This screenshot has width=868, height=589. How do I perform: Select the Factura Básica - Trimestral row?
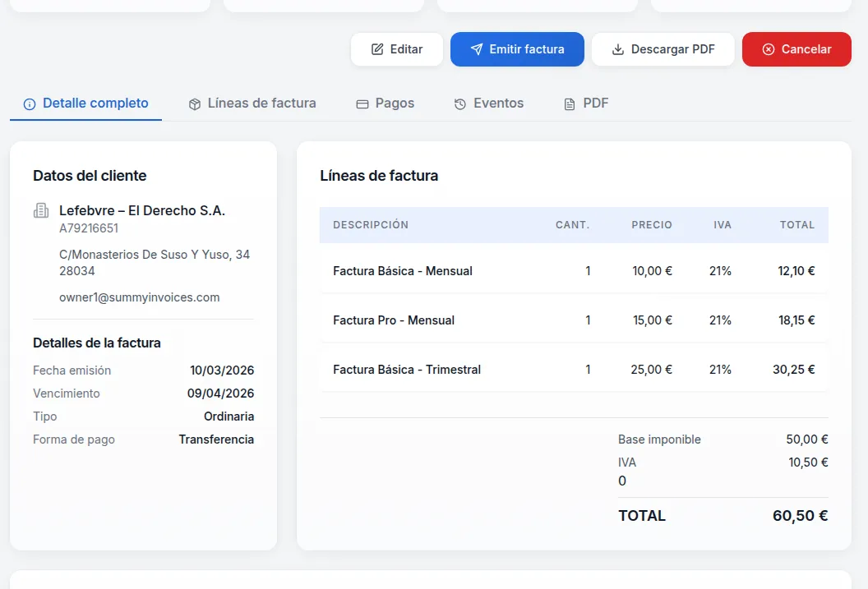coord(573,370)
